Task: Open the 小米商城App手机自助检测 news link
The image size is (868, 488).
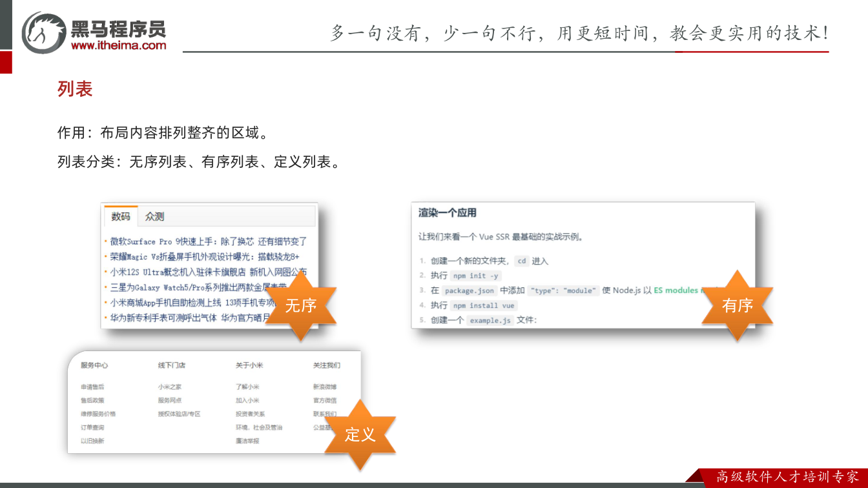Action: [192, 302]
